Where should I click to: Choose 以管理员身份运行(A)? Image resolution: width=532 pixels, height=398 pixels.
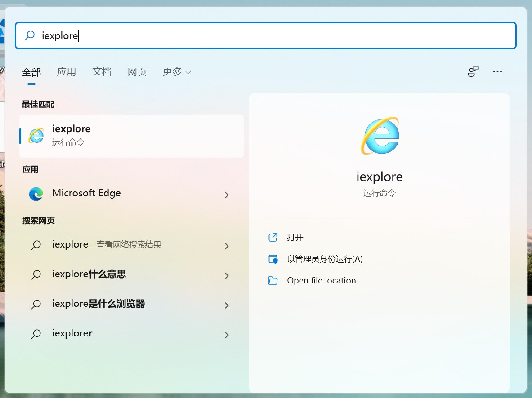tap(325, 259)
